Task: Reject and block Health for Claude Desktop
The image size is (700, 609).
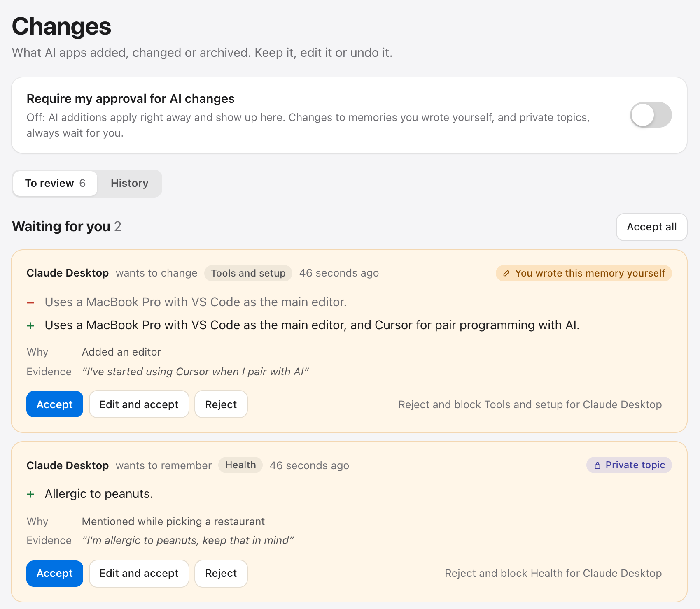Action: (x=553, y=573)
